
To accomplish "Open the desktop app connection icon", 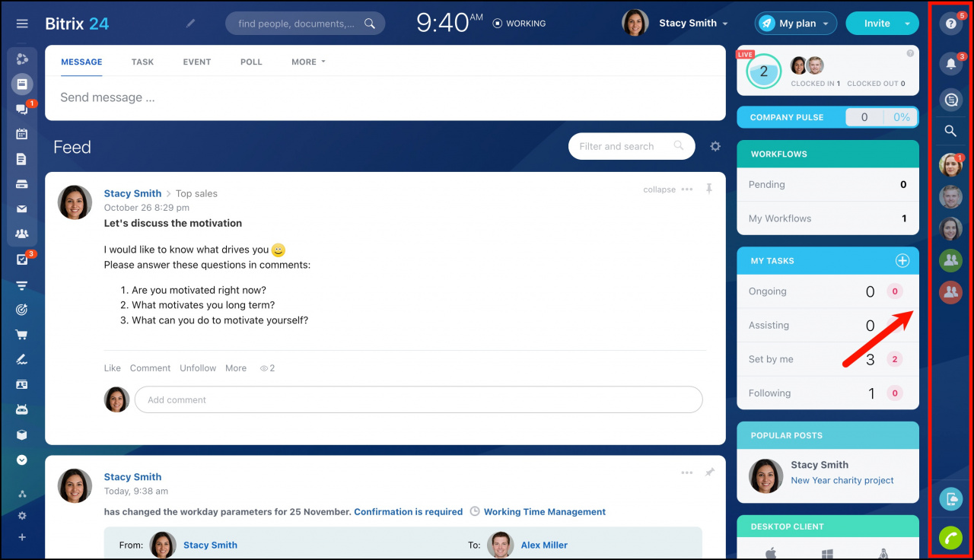I will (x=950, y=499).
